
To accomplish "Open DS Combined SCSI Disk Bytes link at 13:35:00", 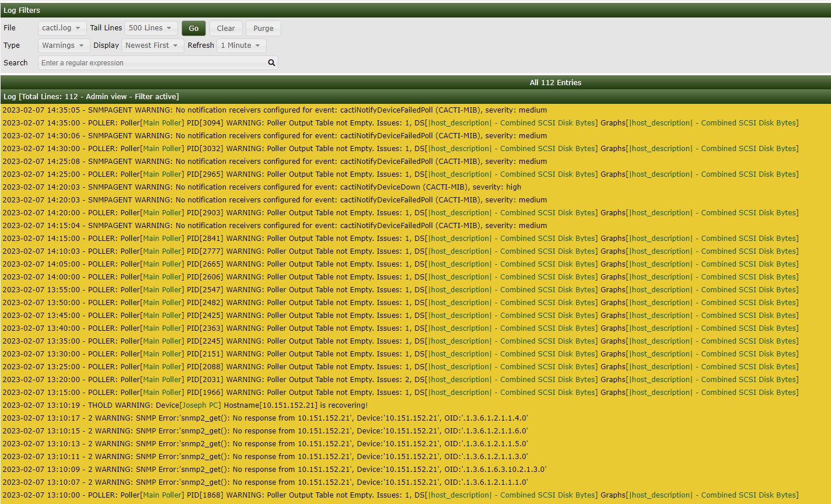I will (512, 341).
